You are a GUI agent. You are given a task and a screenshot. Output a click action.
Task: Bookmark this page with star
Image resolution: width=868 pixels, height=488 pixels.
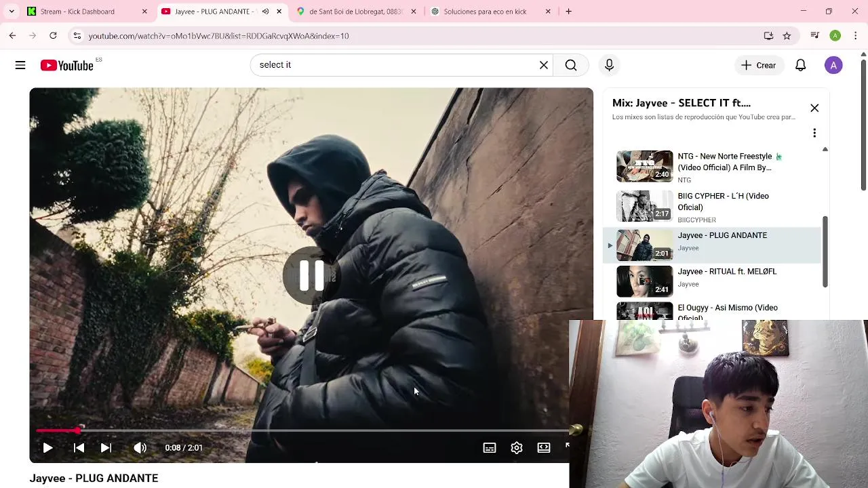[x=787, y=36]
